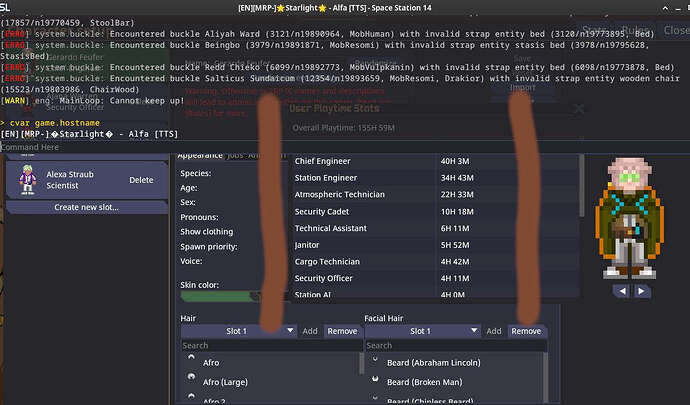This screenshot has width=690, height=405.
Task: Rotate character preview right
Action: coord(642,291)
